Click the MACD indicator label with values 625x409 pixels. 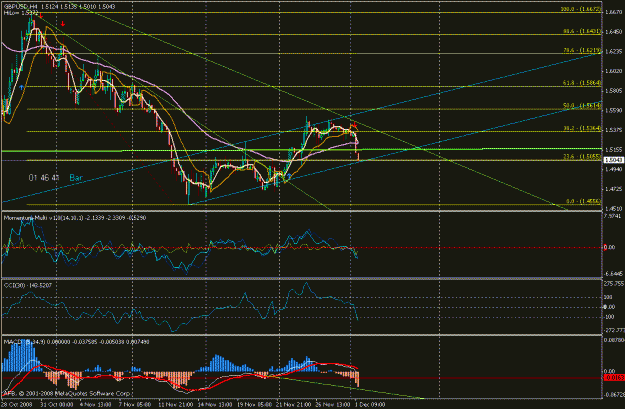pyautogui.click(x=77, y=342)
